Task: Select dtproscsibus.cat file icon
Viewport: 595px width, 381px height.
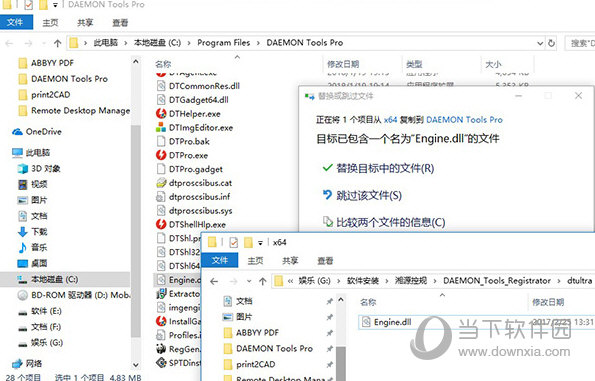Action: [x=161, y=183]
